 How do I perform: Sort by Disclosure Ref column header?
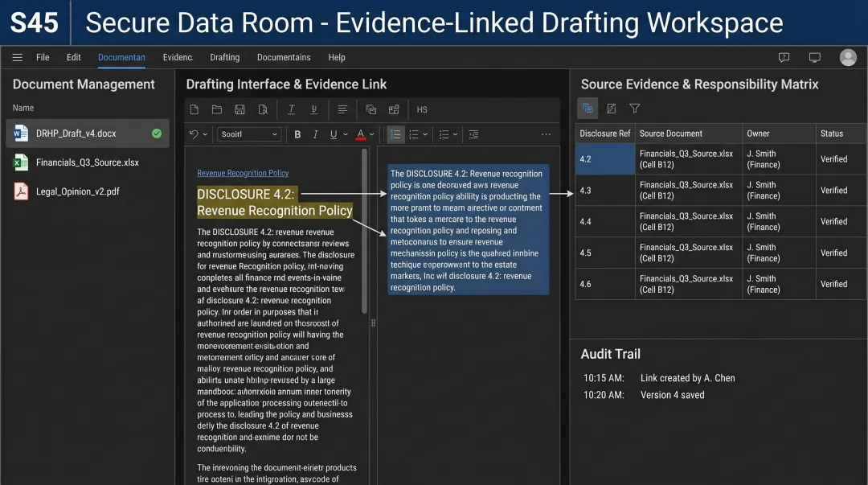tap(605, 134)
